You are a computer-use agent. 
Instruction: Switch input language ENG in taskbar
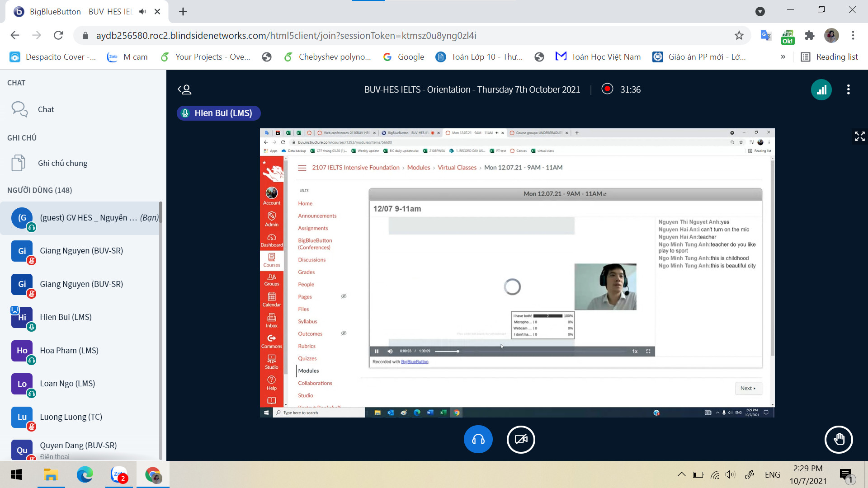tap(772, 475)
